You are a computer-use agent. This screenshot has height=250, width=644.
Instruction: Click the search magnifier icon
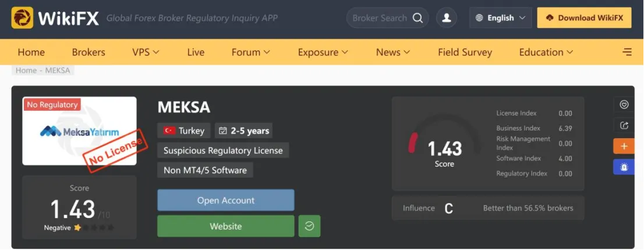point(417,18)
